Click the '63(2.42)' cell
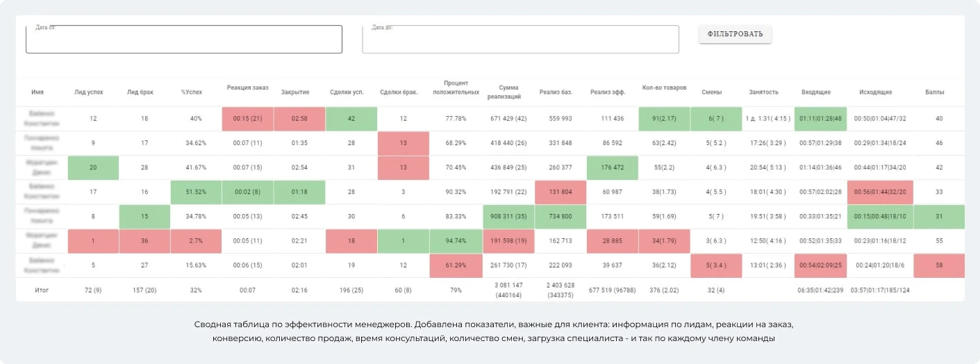Viewport: 980px width, 364px height. click(664, 143)
